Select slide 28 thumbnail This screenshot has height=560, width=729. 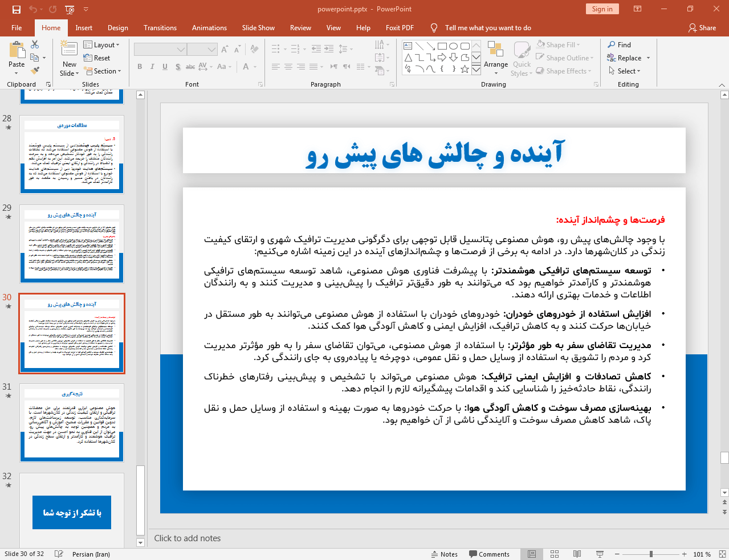pyautogui.click(x=72, y=154)
